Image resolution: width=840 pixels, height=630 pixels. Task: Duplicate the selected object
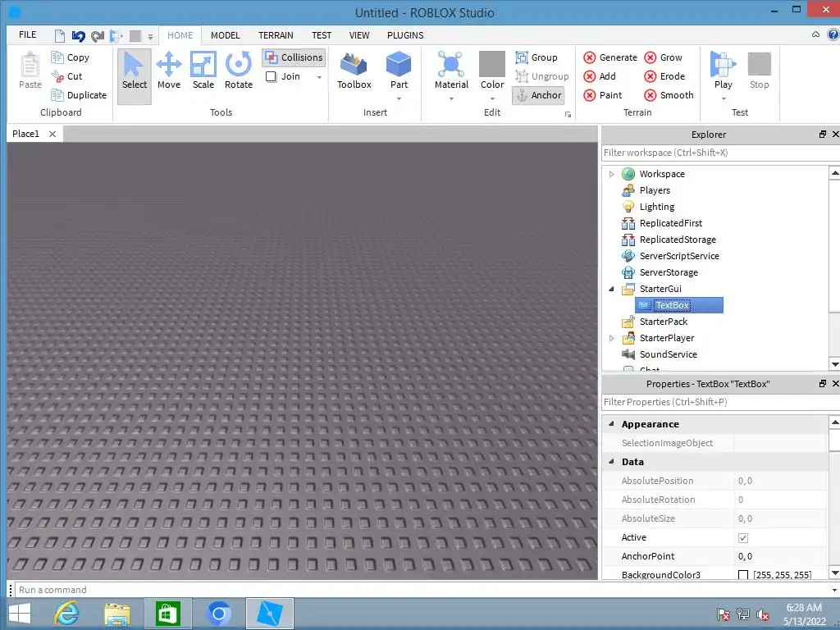point(79,95)
